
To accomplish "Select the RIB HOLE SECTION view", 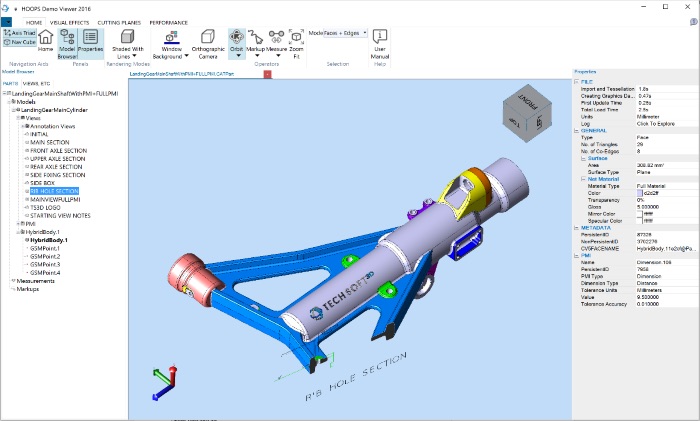I will click(54, 191).
